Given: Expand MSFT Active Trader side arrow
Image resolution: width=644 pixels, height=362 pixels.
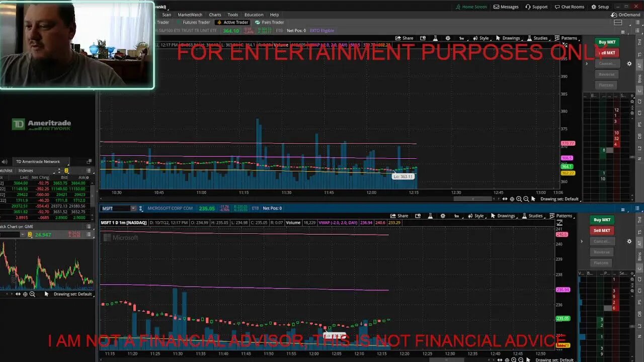Looking at the screenshot, I should 582,241.
